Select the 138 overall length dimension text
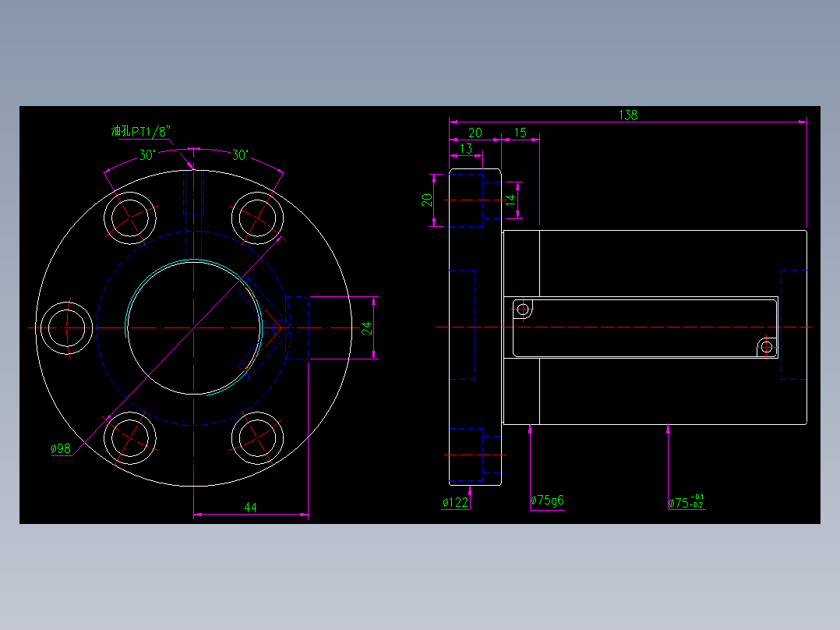Viewport: 840px width, 630px height. 628,115
